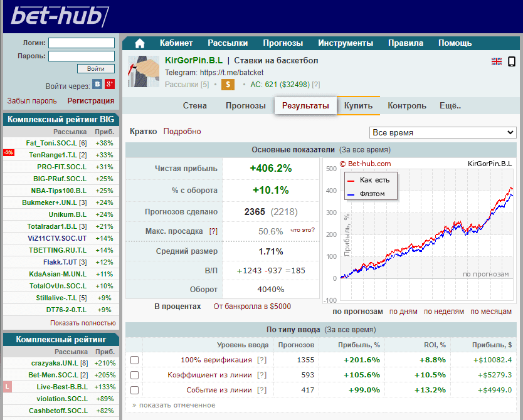Click Показать полностью to expand rating

click(82, 322)
